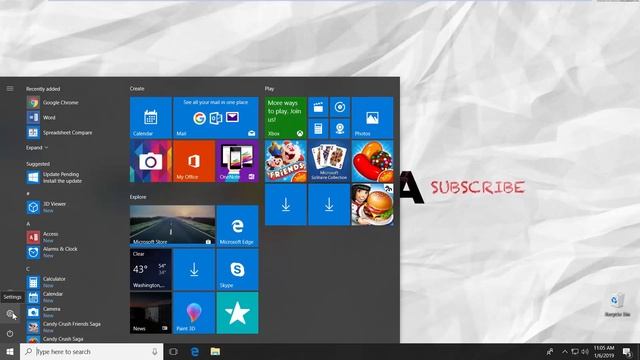Open File Explorer from the taskbar
Image resolution: width=640 pixels, height=360 pixels.
pyautogui.click(x=216, y=351)
